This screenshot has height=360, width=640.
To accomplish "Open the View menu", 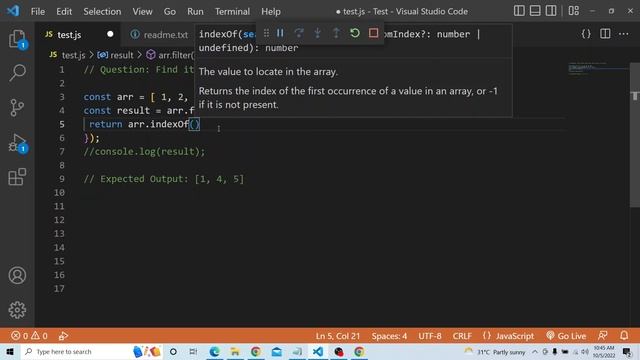I will click(142, 11).
